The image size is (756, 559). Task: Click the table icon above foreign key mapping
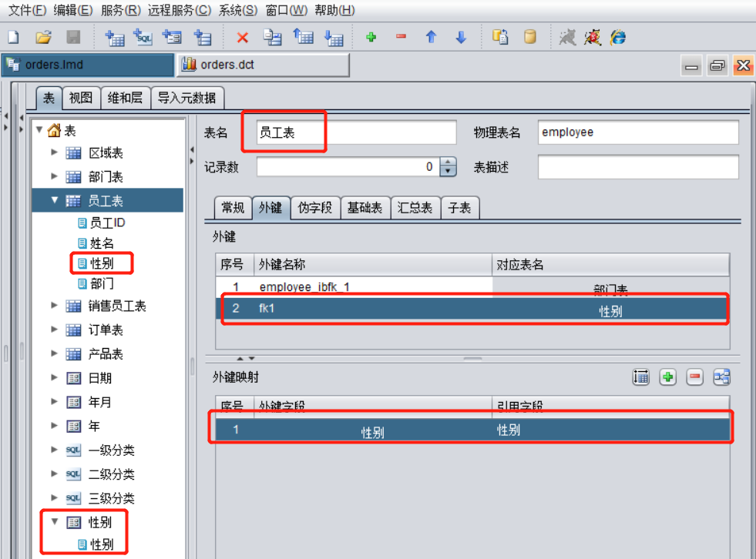coord(640,377)
